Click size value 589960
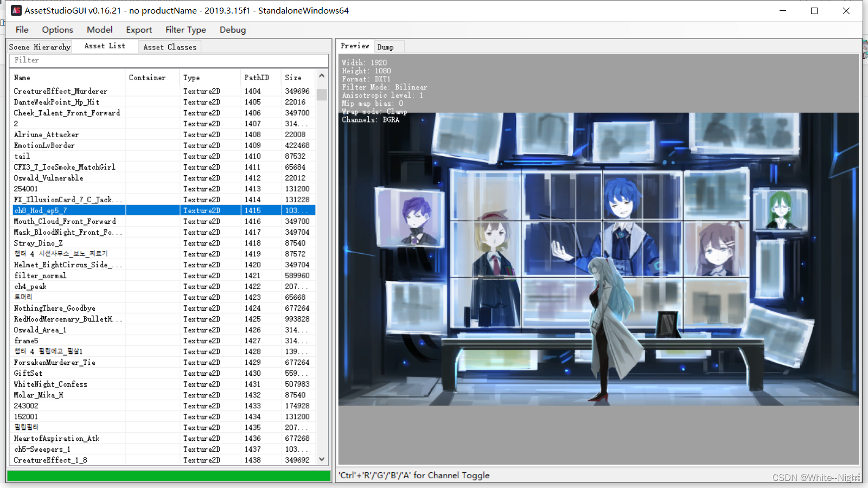 click(297, 275)
